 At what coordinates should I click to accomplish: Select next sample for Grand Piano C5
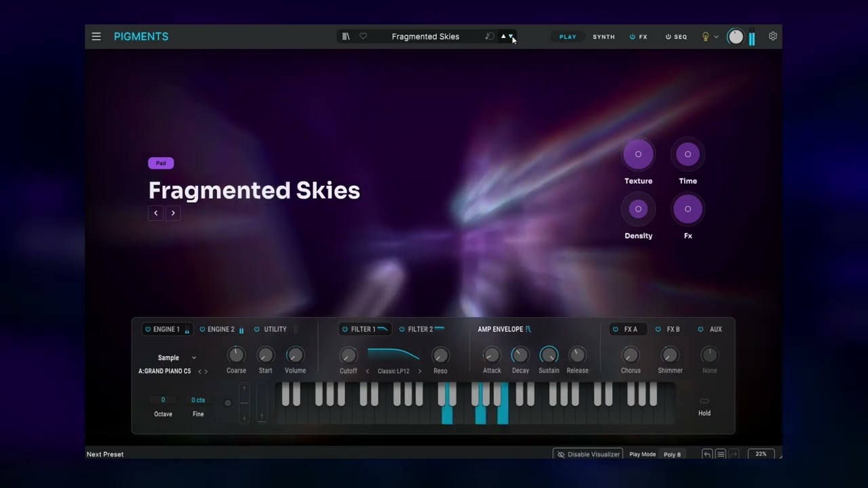pos(206,371)
